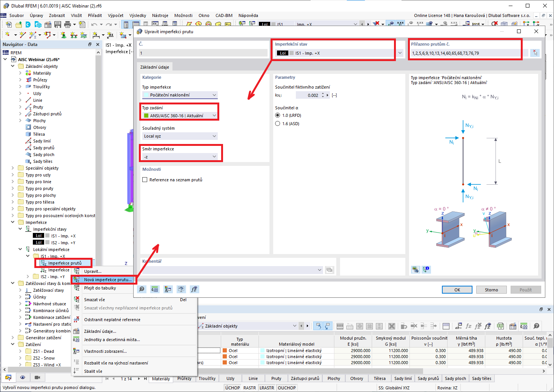Click the save file icon in main toolbar
The height and width of the screenshot is (392, 554).
click(58, 24)
